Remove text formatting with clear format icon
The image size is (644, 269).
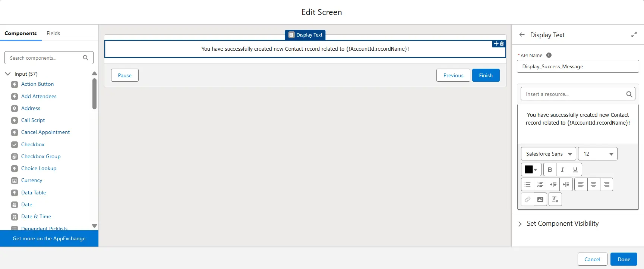[x=555, y=199]
